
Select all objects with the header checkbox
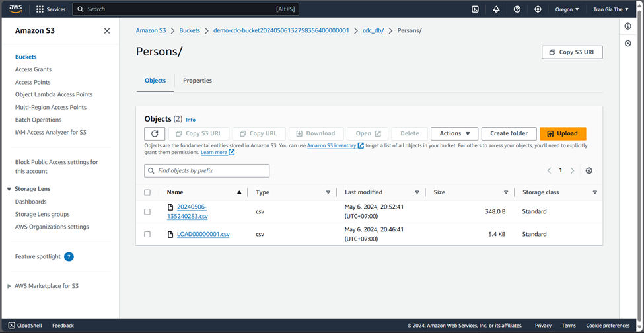(147, 192)
